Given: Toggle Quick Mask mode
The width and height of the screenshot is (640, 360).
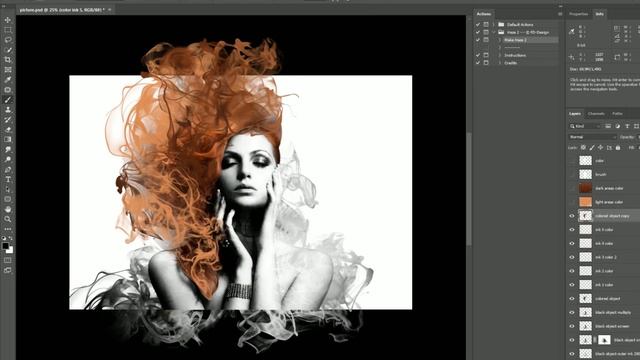Looking at the screenshot, I should [8, 260].
